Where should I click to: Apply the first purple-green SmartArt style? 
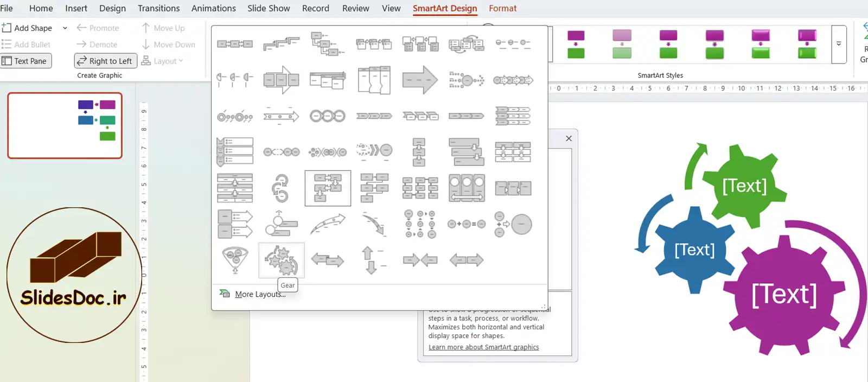[x=576, y=44]
